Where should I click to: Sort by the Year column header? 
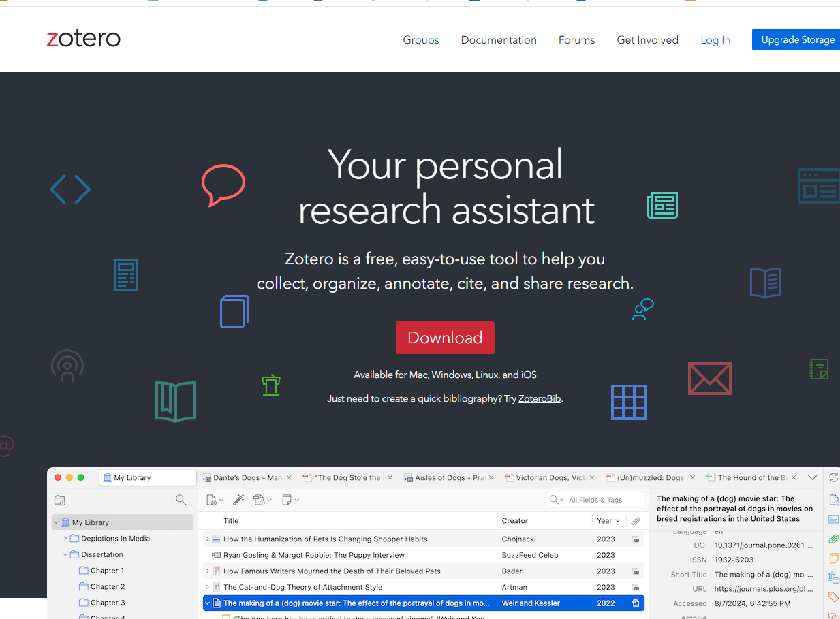(x=608, y=521)
